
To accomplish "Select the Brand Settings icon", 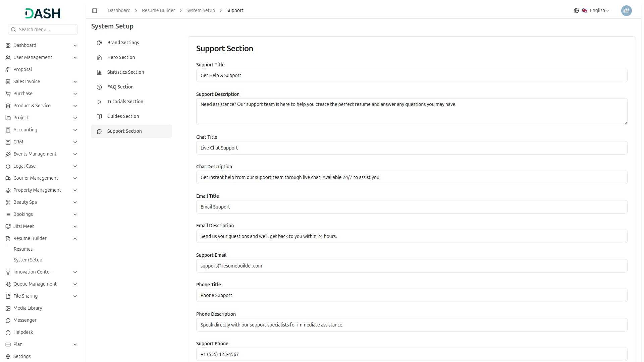I will coord(99,43).
